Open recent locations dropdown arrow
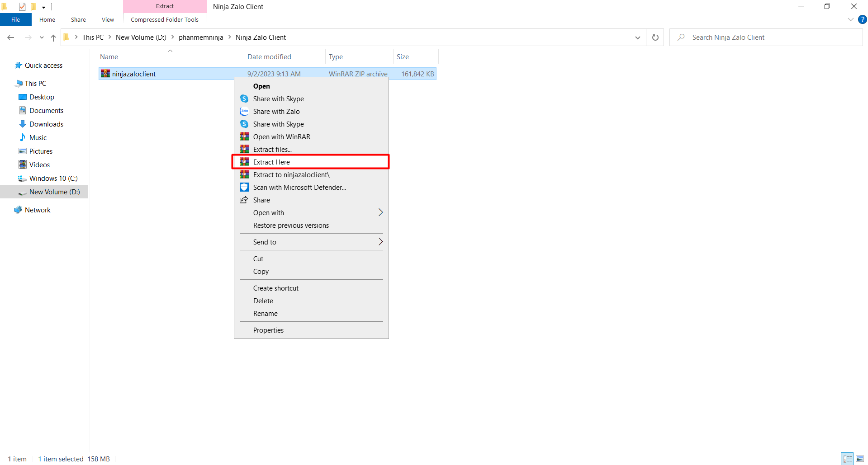 pos(42,38)
